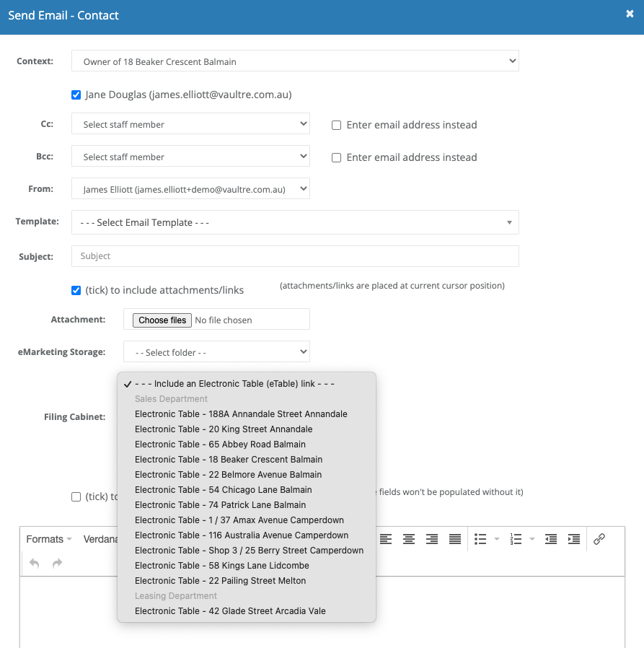Image resolution: width=644 pixels, height=648 pixels.
Task: Select eTable 54 Chicago Lane Balmain
Action: 247,490
